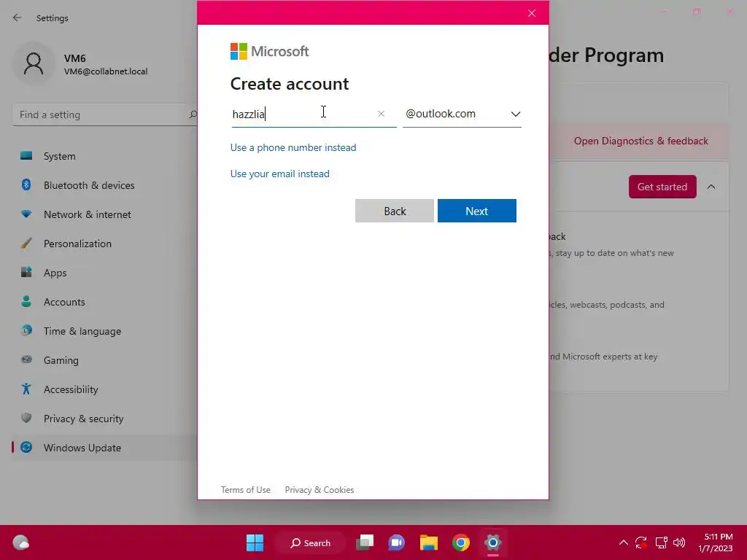Open the volume tray icon
The height and width of the screenshot is (560, 747).
point(679,542)
